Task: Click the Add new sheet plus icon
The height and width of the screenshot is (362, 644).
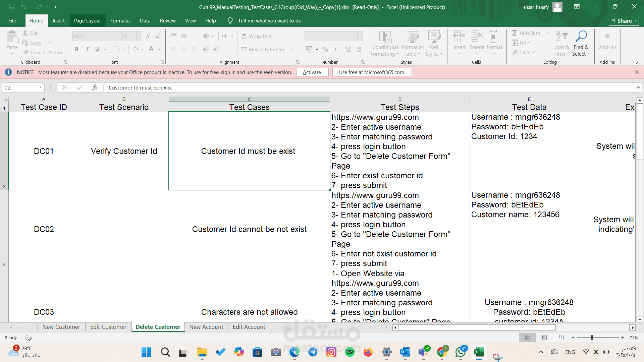Action: click(x=286, y=327)
